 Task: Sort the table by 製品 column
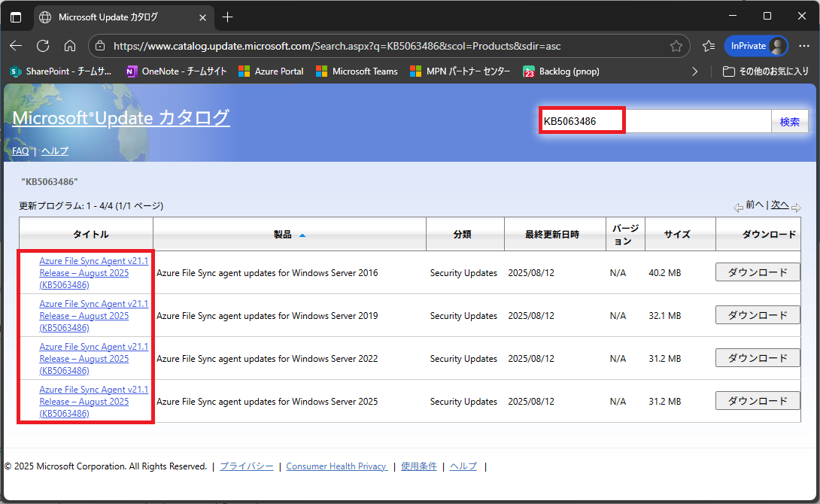pos(282,234)
